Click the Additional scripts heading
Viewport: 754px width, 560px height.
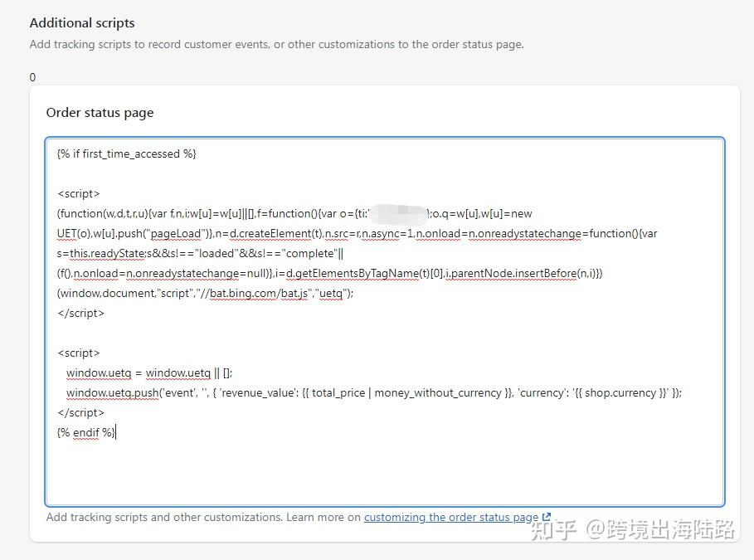pyautogui.click(x=81, y=22)
